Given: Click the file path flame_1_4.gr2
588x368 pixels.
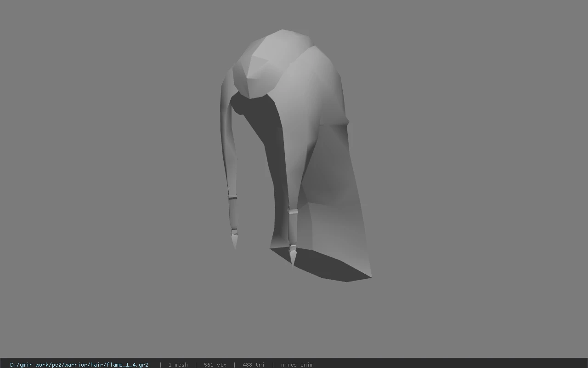Looking at the screenshot, I should pyautogui.click(x=79, y=365).
